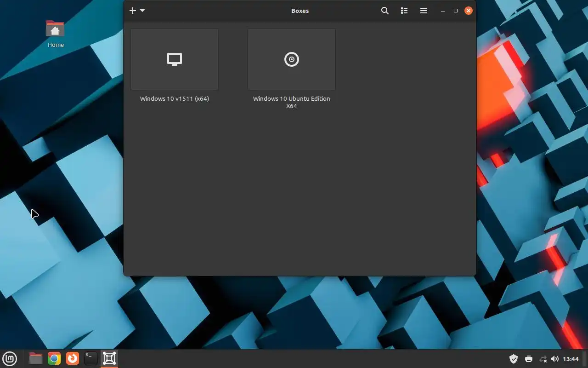The height and width of the screenshot is (368, 588).
Task: Maximize the Boxes window
Action: [x=456, y=11]
